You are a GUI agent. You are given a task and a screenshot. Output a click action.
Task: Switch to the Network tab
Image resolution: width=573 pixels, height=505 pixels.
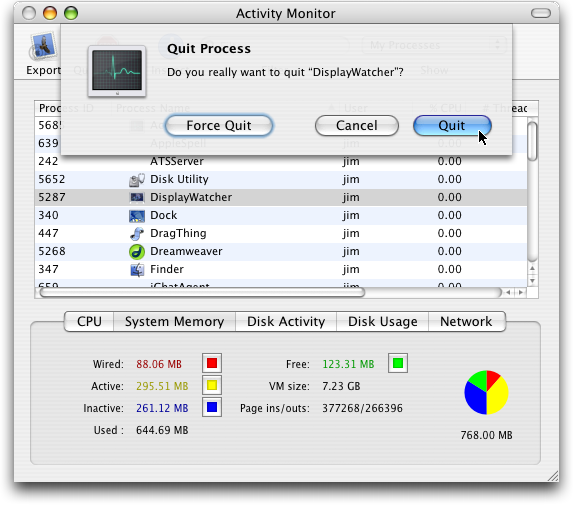coord(466,322)
